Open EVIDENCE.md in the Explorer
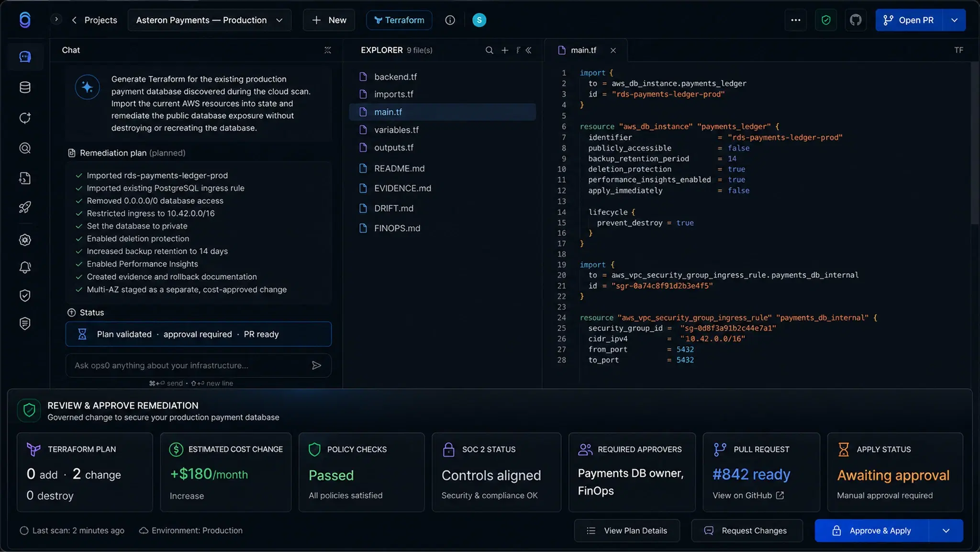The height and width of the screenshot is (552, 980). tap(443, 188)
